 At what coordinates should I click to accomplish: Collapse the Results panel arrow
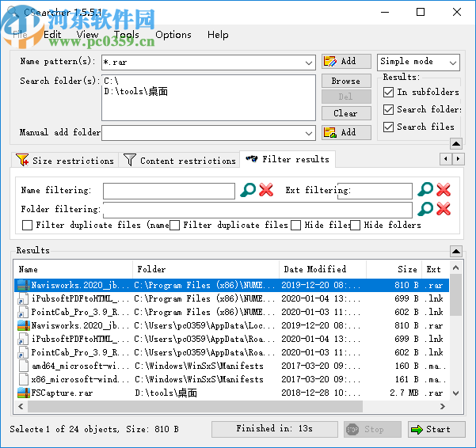pyautogui.click(x=456, y=251)
